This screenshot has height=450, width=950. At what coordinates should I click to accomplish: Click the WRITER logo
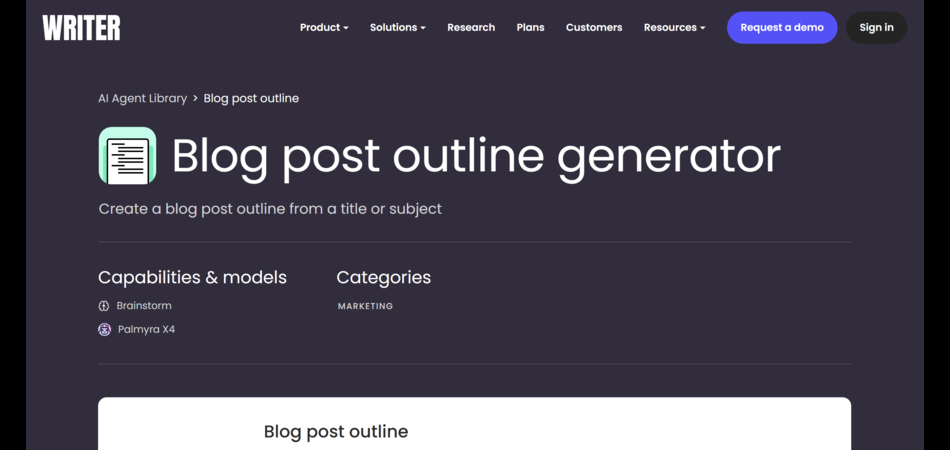point(81,28)
